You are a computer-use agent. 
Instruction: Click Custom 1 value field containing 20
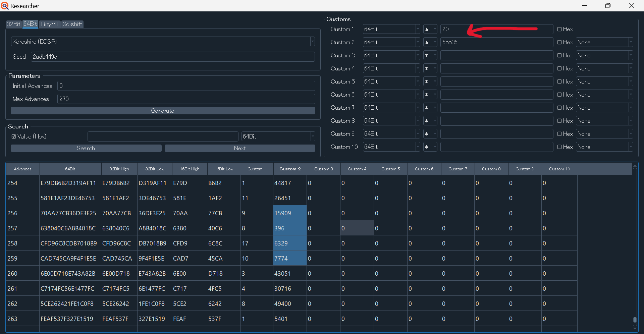coord(496,29)
